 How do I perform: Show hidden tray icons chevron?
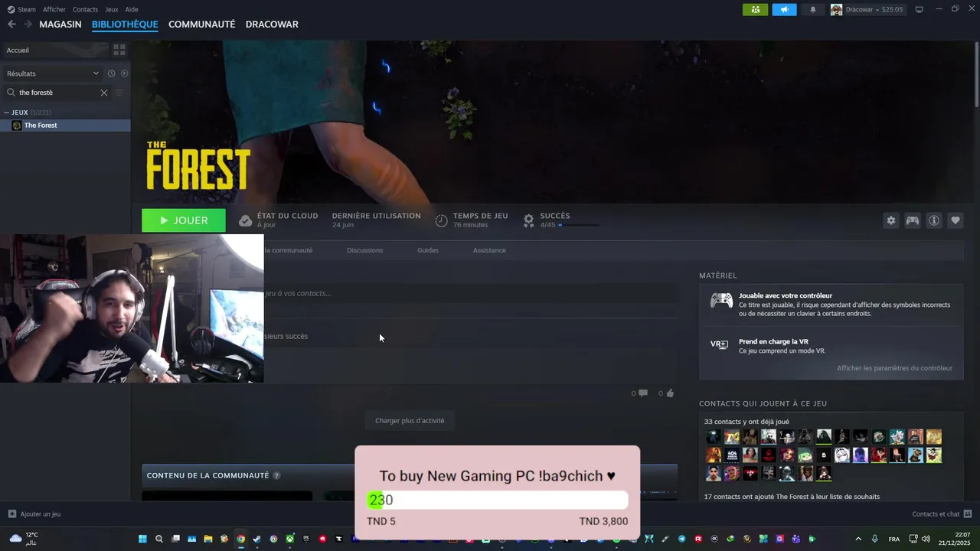click(x=858, y=539)
